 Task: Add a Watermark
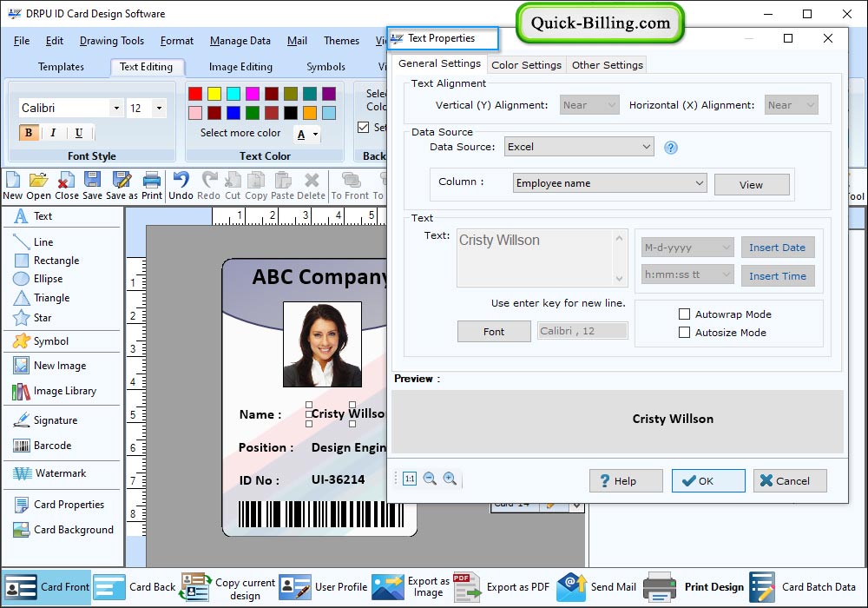(49, 473)
